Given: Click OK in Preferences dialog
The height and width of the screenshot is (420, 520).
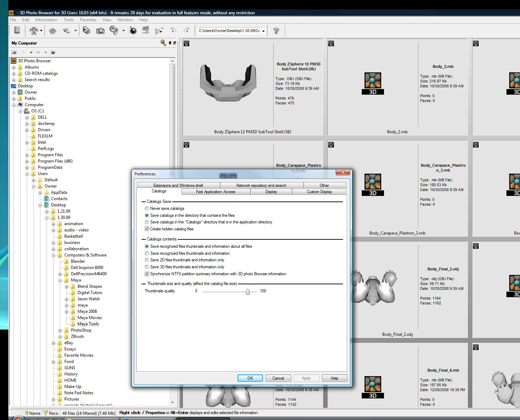Looking at the screenshot, I should (x=250, y=378).
